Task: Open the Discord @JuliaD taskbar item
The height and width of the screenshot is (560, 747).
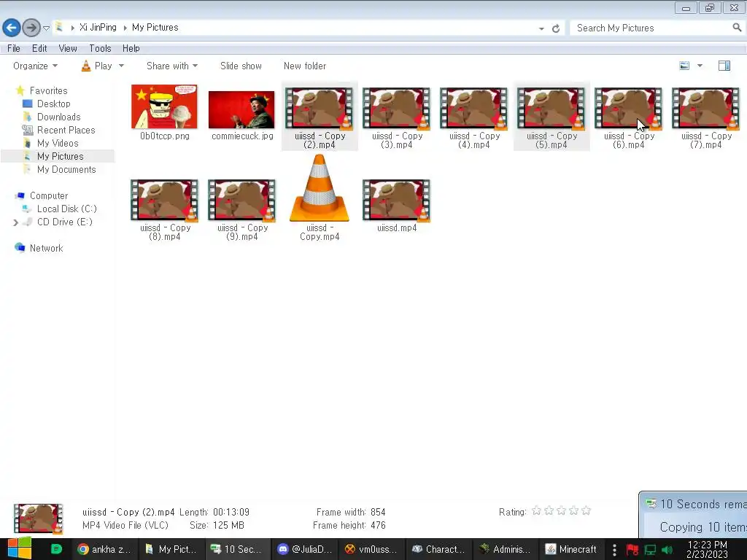Action: click(x=305, y=550)
